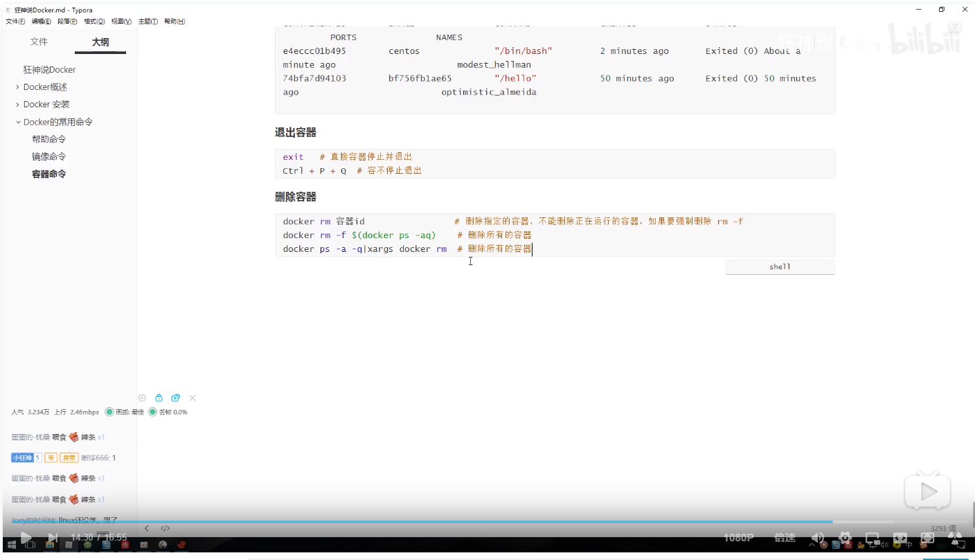Open the 视图(V) menu
Image resolution: width=975 pixels, height=560 pixels.
[121, 21]
